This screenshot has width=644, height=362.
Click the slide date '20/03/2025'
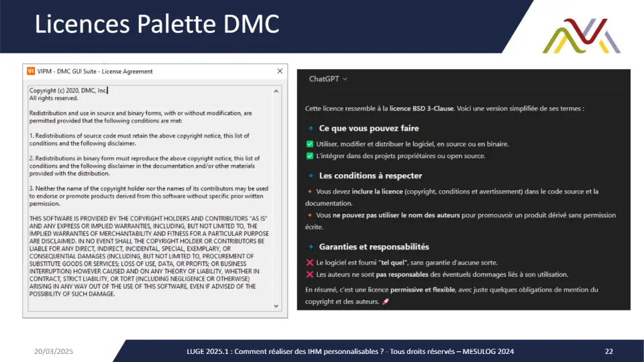(54, 351)
